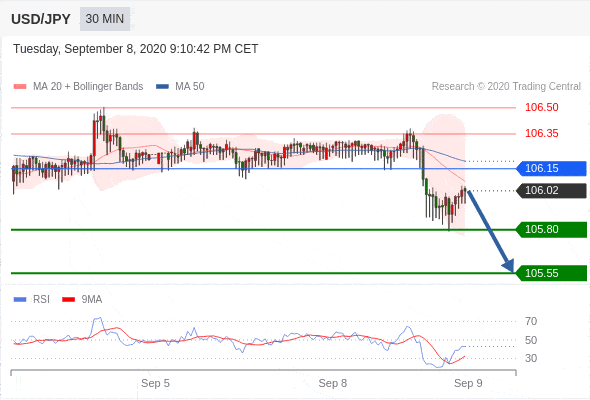Image resolution: width=590 pixels, height=400 pixels.
Task: Click the 30 MIN timeframe button
Action: coord(105,19)
